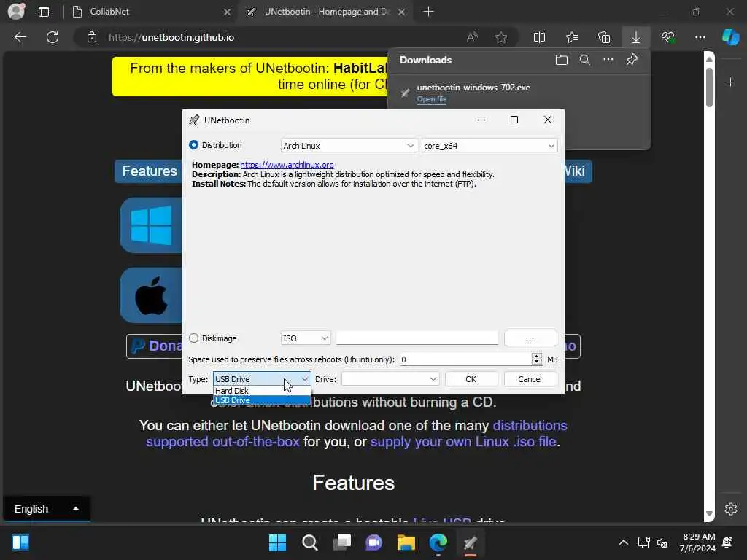Click the Edge Downloads toolbar icon

pos(636,37)
